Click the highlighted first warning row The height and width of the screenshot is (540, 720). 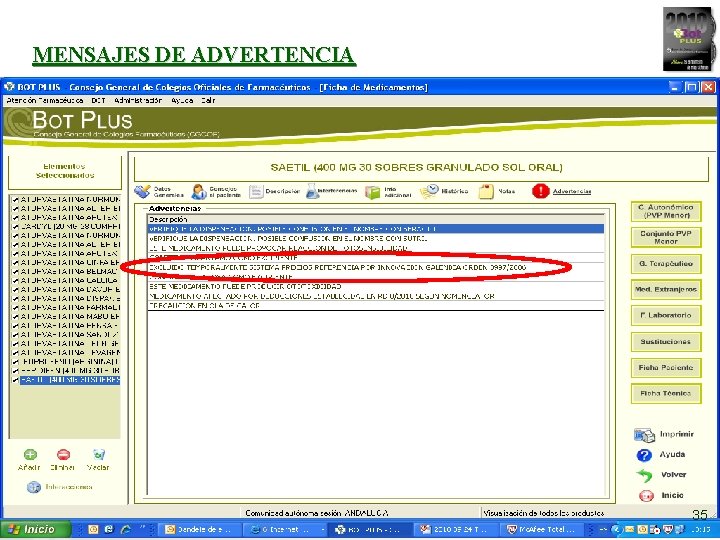pyautogui.click(x=376, y=229)
